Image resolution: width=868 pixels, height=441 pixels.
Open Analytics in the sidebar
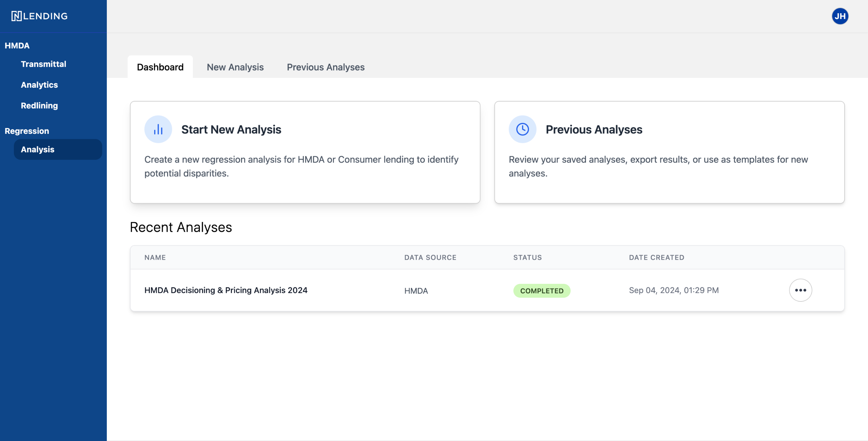(39, 85)
